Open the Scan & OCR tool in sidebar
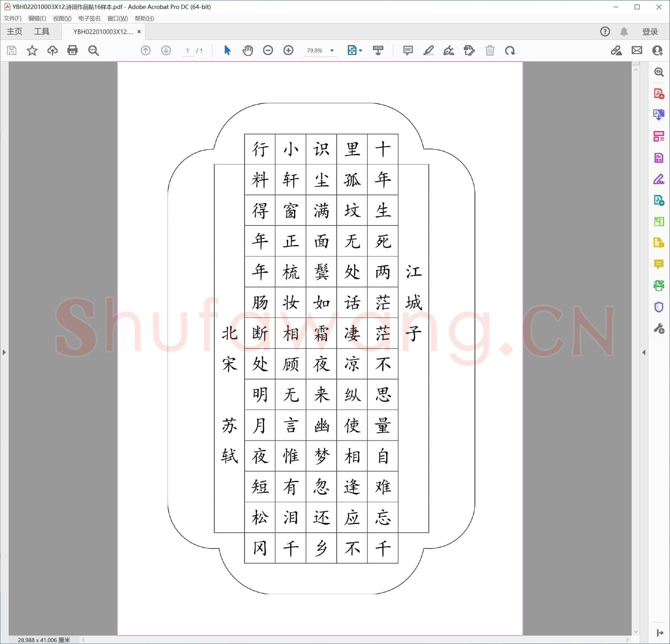670x644 pixels. [x=659, y=285]
